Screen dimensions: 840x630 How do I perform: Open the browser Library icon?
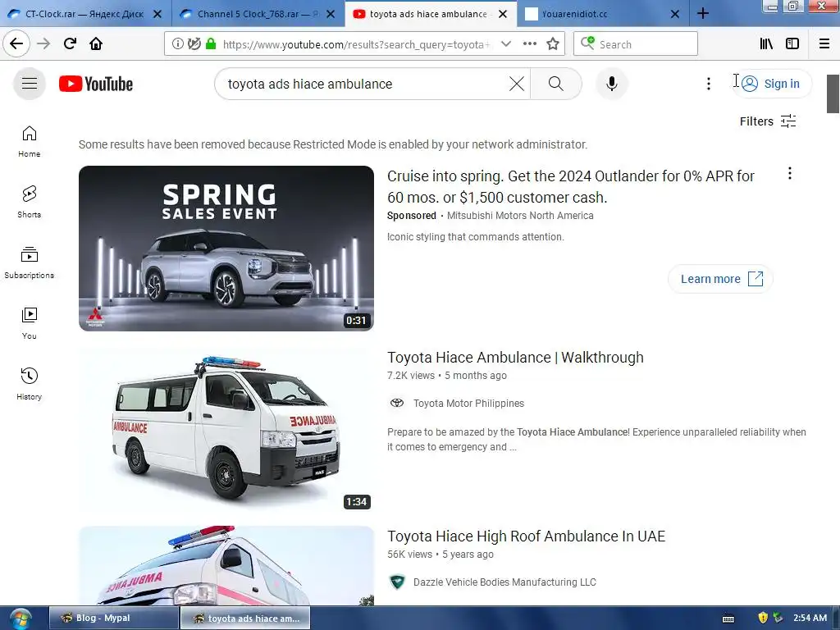coord(766,43)
